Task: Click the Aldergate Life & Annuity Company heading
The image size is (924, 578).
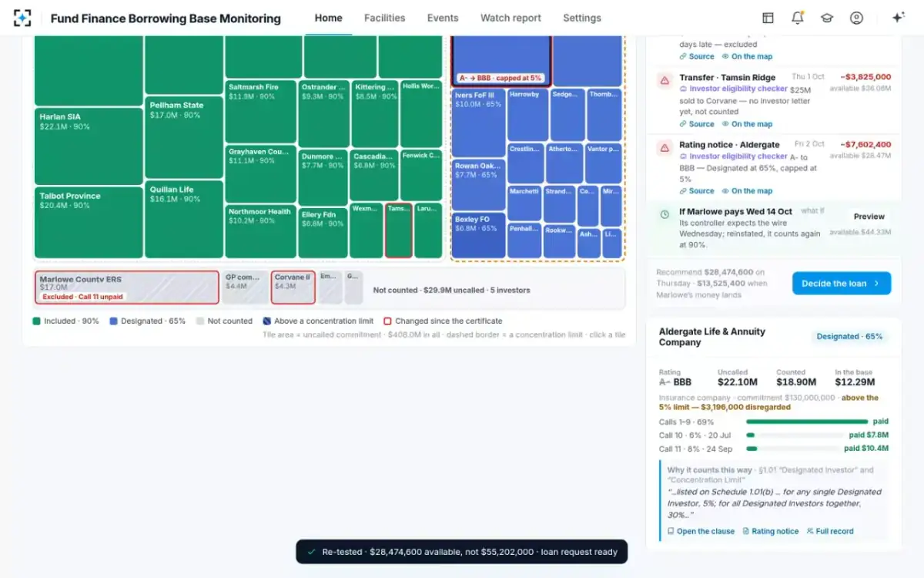Action: pos(712,337)
